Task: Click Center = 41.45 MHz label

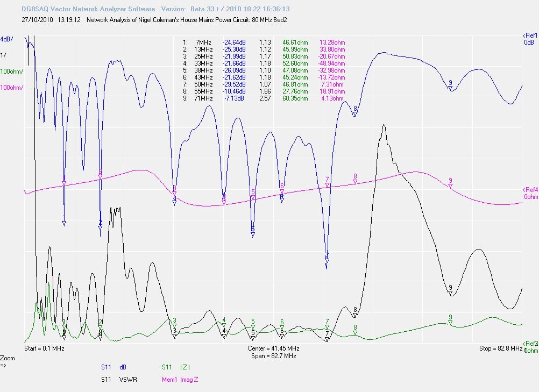Action: tap(274, 348)
